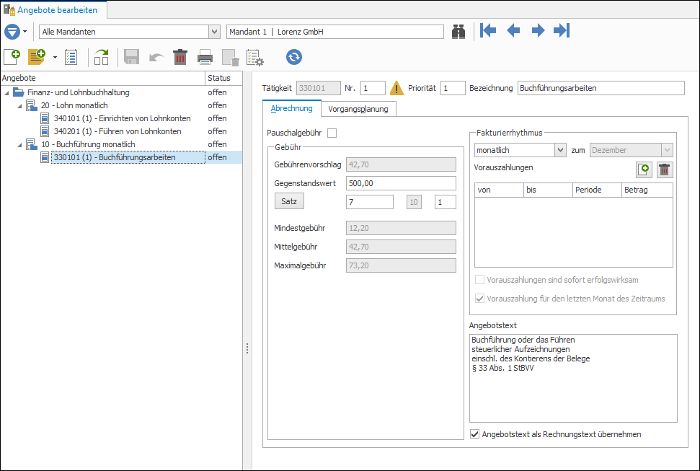Click the document-with-trash toolbar icon
Screen dimensions: 700x471
(230, 57)
